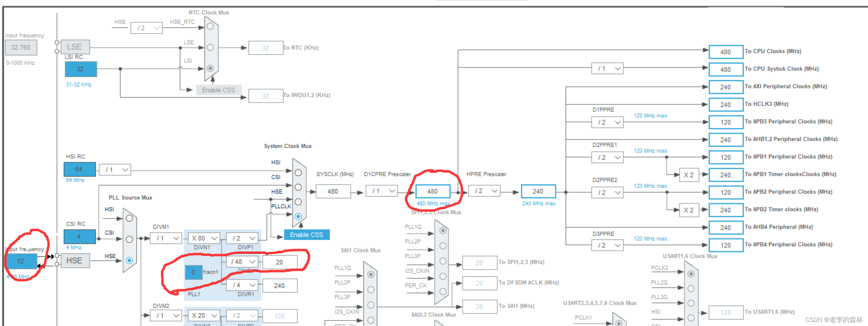The image size is (868, 326).
Task: Open the D1PPRE /2 dropdown
Action: click(607, 122)
